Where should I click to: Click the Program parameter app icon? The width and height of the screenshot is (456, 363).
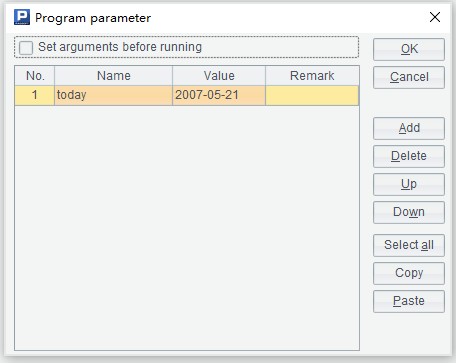click(22, 17)
